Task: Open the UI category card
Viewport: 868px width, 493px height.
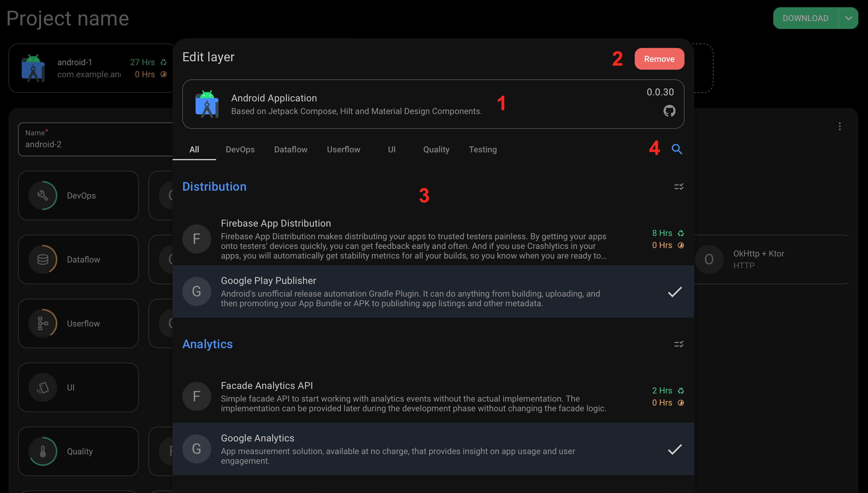Action: click(78, 387)
